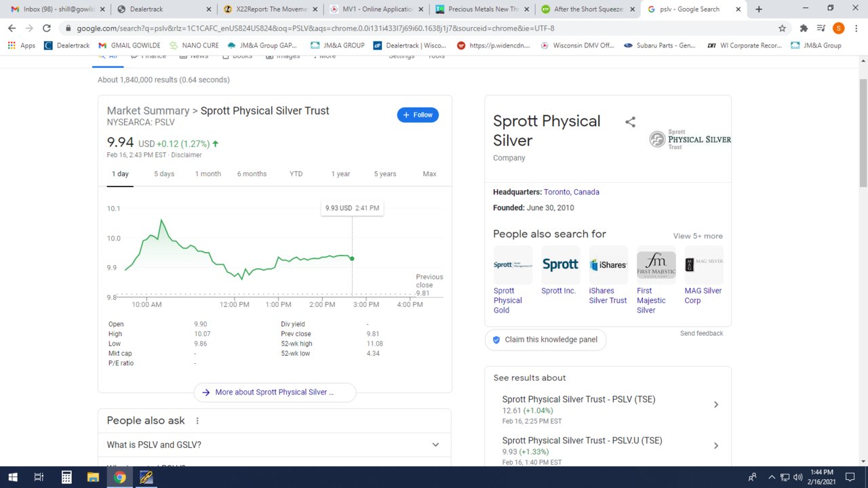This screenshot has width=868, height=488.
Task: Expand 'View 5+ more' related searches
Action: [698, 236]
